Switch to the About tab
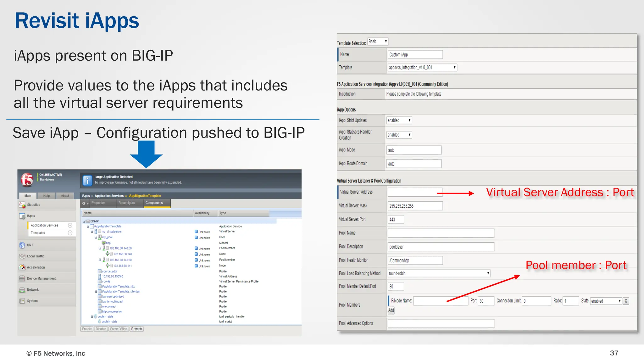 click(65, 196)
